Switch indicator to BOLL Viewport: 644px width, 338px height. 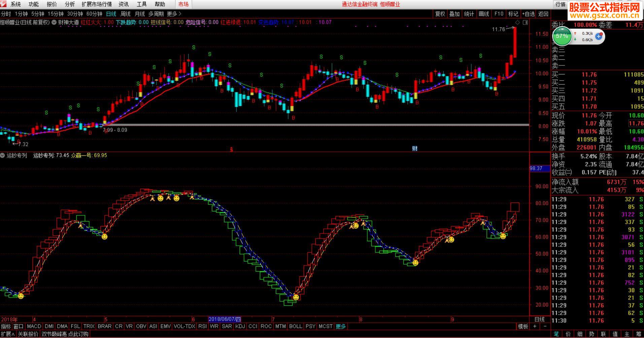(296, 326)
